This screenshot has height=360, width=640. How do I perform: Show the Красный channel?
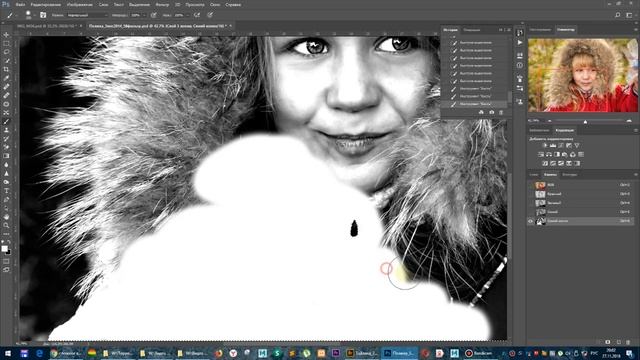pos(531,194)
